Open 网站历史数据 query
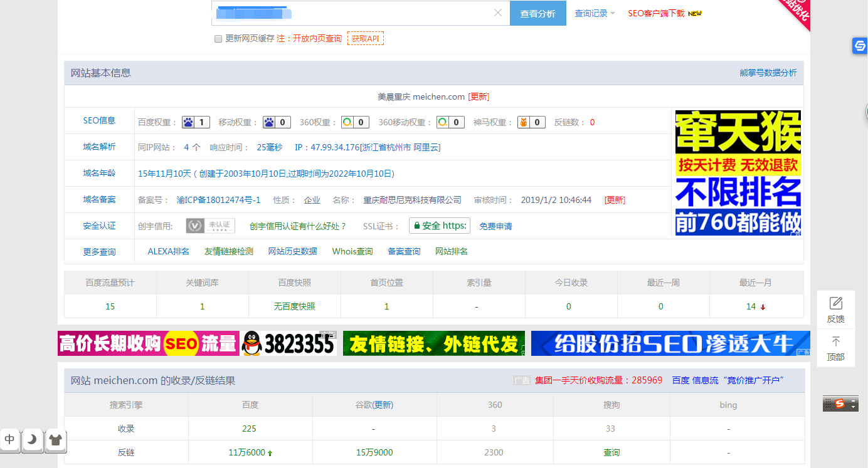This screenshot has width=868, height=468. click(x=293, y=251)
